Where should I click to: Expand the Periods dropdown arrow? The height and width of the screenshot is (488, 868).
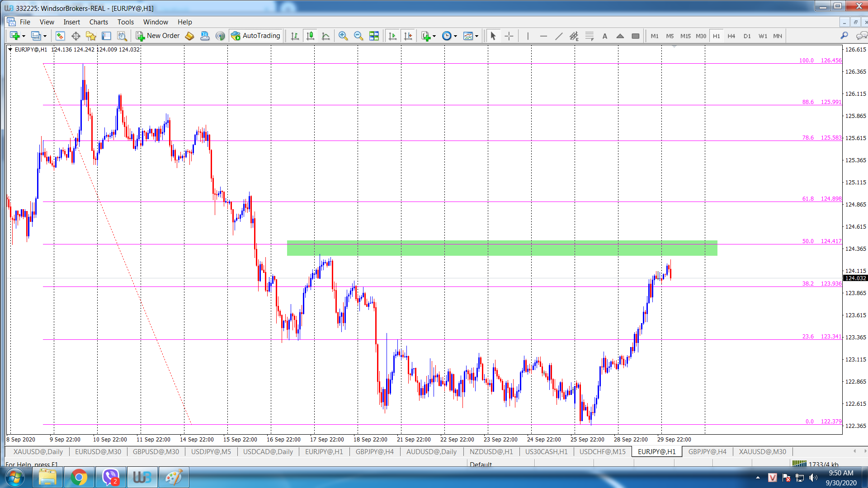[x=456, y=36]
